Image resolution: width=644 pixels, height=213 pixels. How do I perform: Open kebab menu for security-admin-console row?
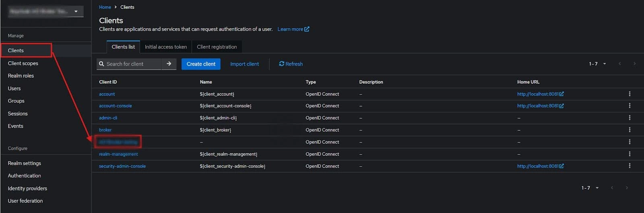click(630, 166)
